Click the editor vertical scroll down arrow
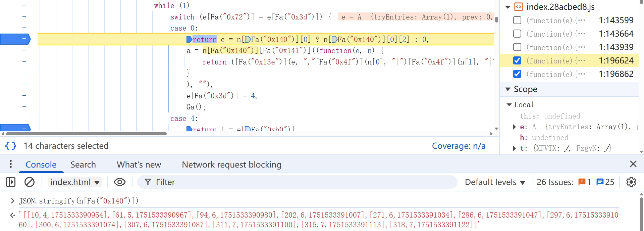The image size is (644, 231). pos(496,129)
